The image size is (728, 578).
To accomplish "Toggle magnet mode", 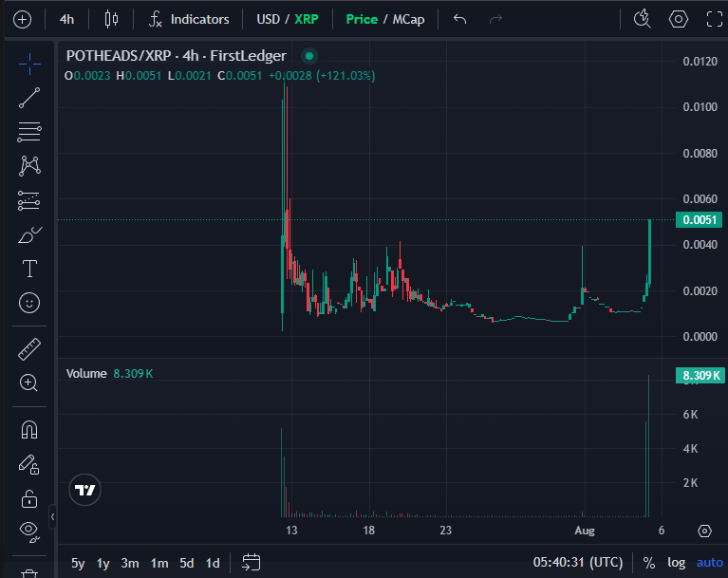I will 29,429.
